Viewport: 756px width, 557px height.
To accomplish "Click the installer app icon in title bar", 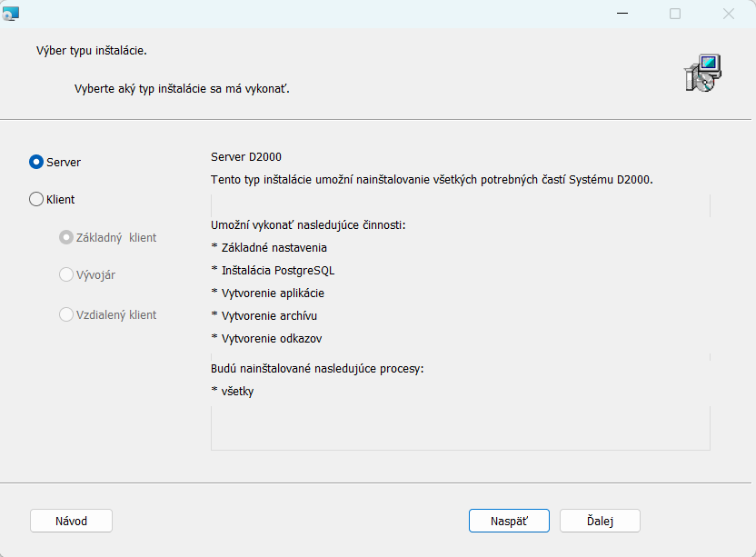I will click(x=11, y=14).
